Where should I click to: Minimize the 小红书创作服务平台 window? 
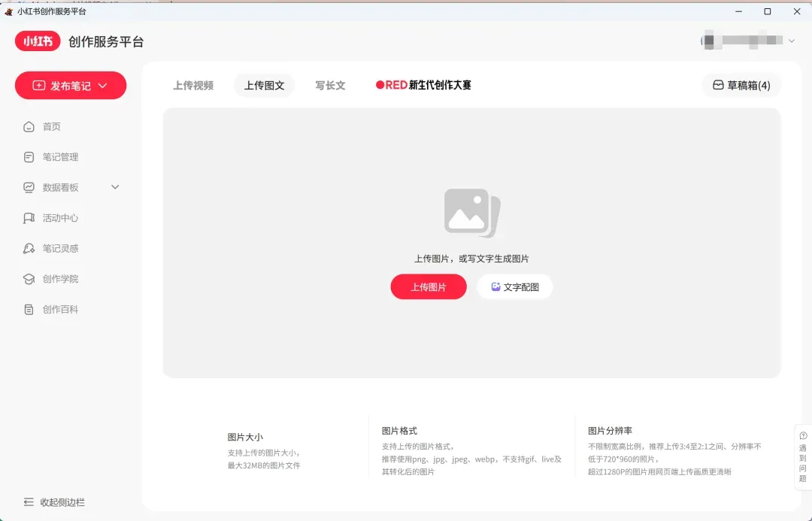pyautogui.click(x=739, y=11)
